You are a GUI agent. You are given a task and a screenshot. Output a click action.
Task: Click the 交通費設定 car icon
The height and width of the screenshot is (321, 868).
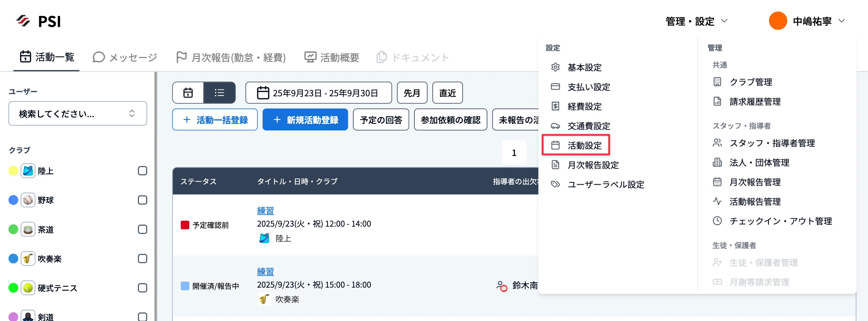[x=556, y=126]
